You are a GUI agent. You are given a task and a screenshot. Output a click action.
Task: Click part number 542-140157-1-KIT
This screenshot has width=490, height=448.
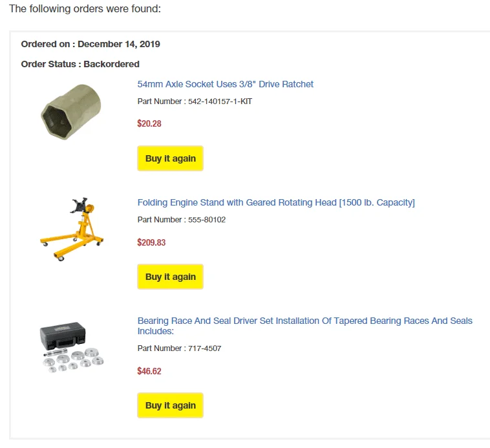click(x=220, y=101)
